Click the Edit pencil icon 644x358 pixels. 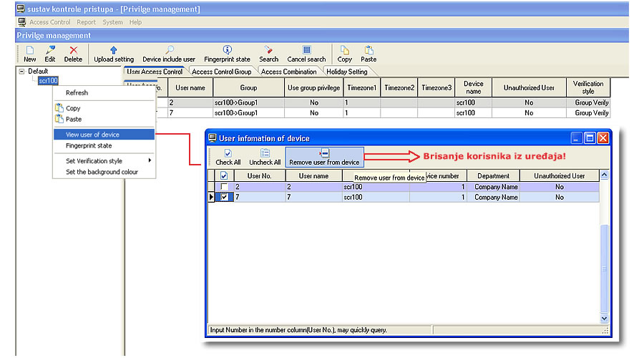(50, 50)
